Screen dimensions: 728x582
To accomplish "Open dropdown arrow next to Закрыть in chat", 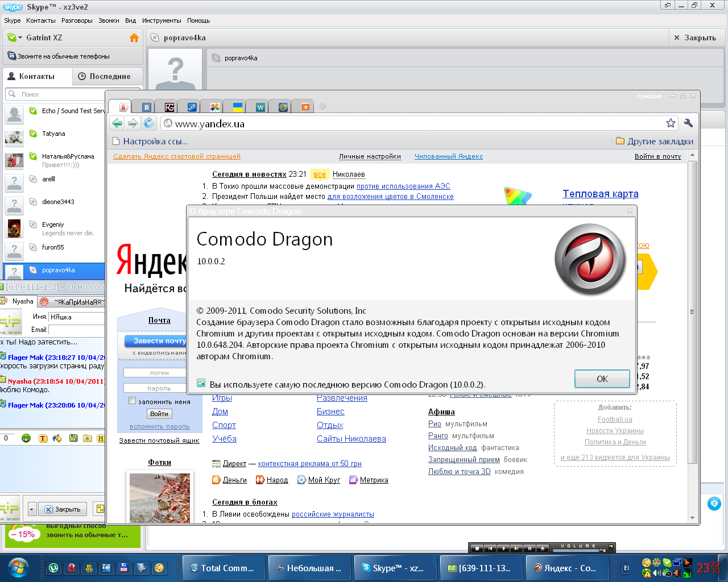I will (32, 509).
